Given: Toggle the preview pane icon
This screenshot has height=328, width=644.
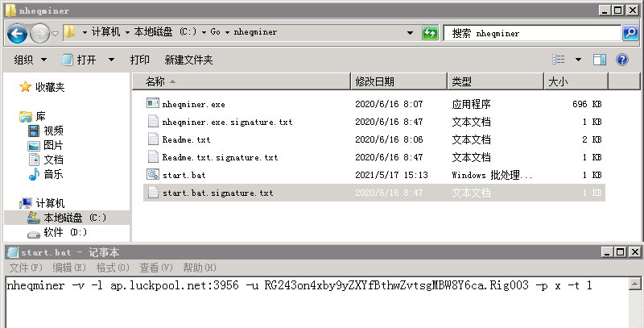Looking at the screenshot, I should tap(599, 60).
